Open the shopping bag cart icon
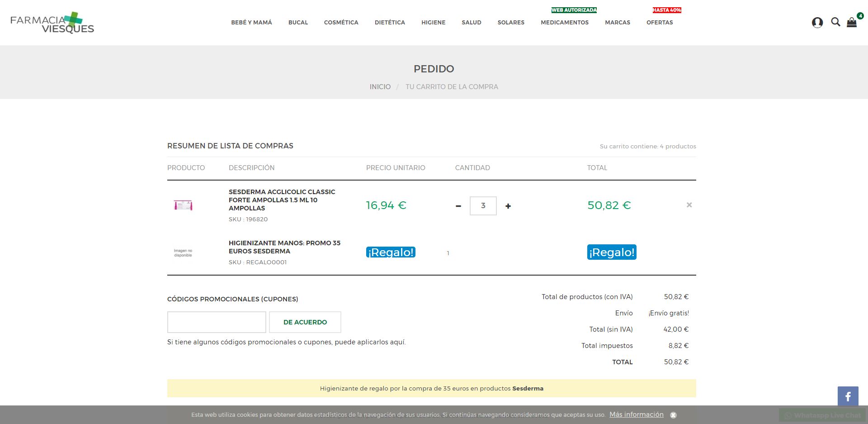Viewport: 868px width, 424px height. pyautogui.click(x=852, y=23)
